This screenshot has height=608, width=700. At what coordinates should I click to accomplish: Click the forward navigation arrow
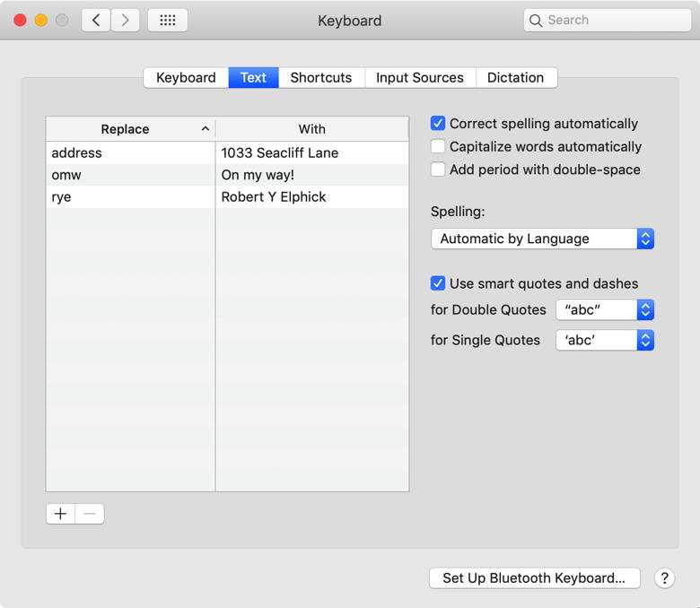coord(125,20)
